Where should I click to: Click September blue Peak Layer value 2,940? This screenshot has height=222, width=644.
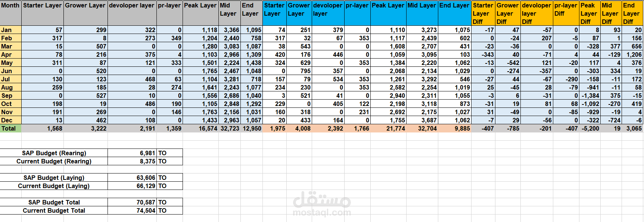tap(388, 96)
